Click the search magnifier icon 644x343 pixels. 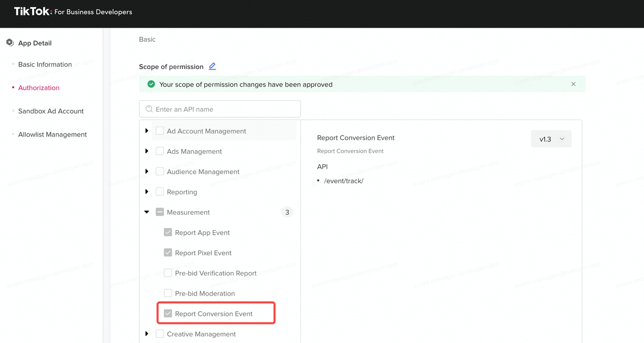click(x=149, y=109)
